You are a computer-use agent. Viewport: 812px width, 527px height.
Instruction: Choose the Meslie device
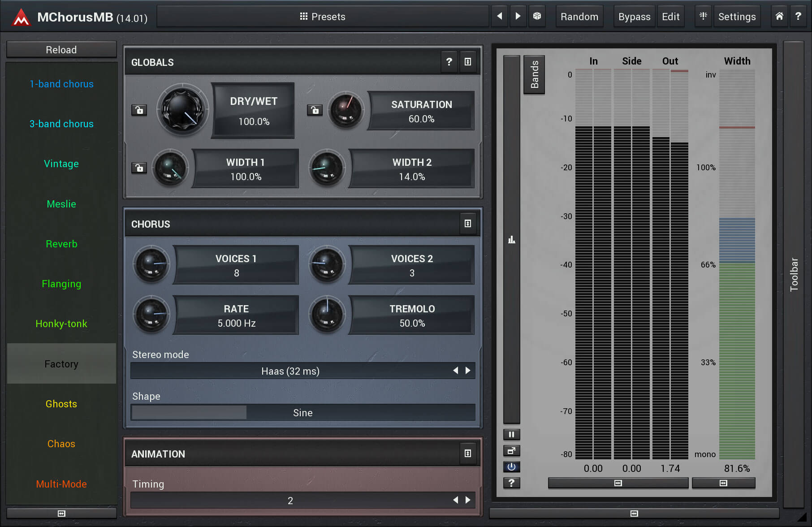[x=61, y=204]
